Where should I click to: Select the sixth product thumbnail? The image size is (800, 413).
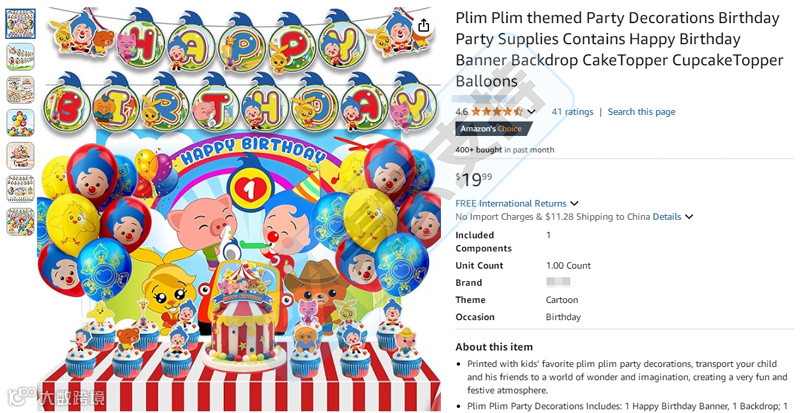pos(20,189)
